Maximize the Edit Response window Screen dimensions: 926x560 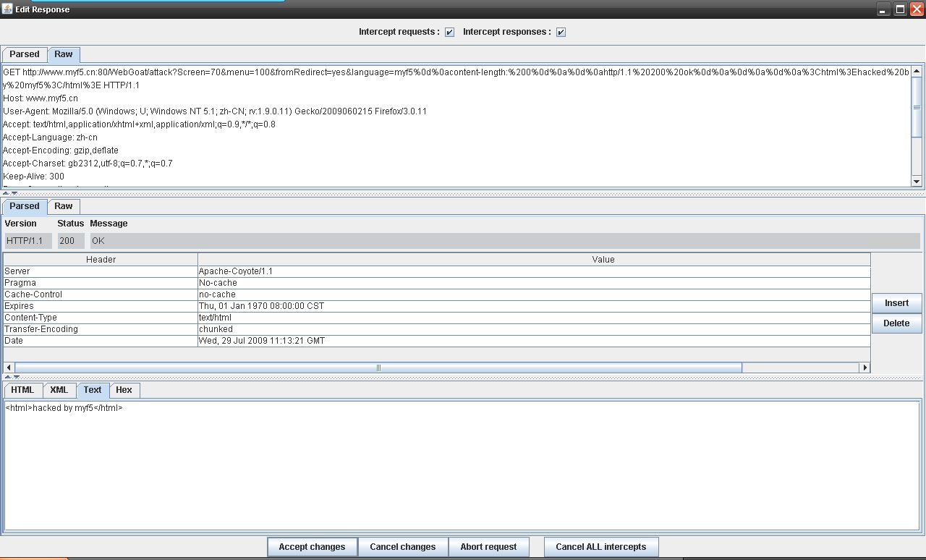[x=901, y=9]
